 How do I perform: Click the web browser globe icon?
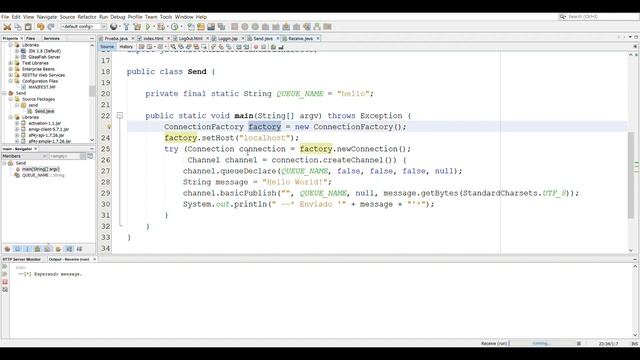[x=113, y=27]
